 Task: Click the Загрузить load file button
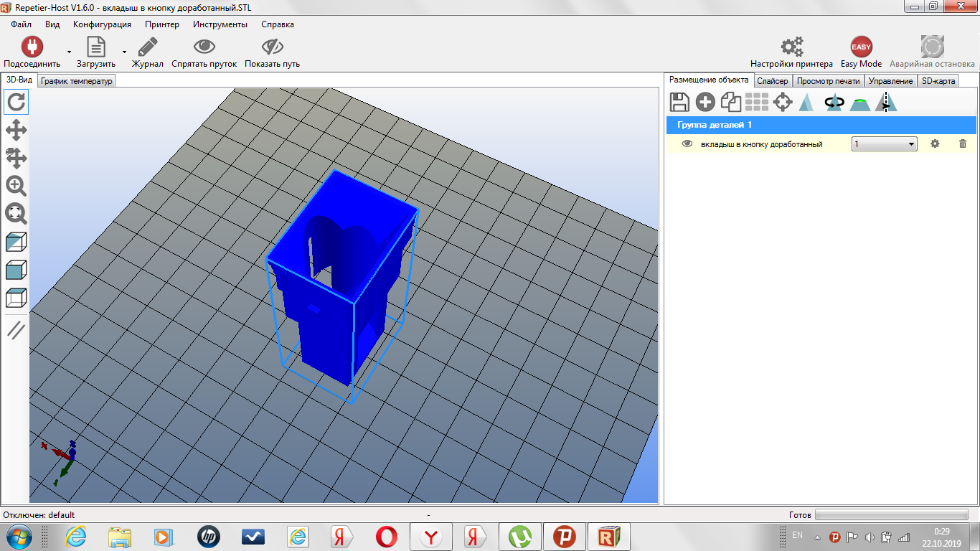(x=96, y=52)
